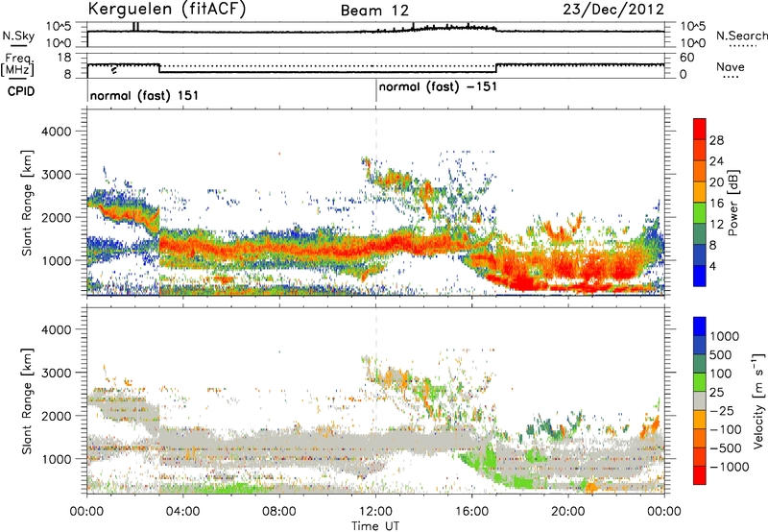The height and width of the screenshot is (532, 768).
Task: Click the "Power [dB]" colorbar label
Action: (733, 203)
